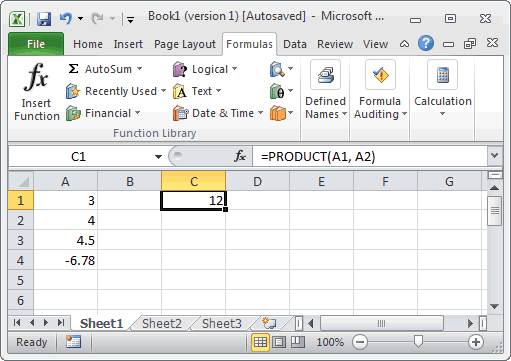Open Math & Trig functions icon
Screen dimensions: 511x361
[281, 91]
